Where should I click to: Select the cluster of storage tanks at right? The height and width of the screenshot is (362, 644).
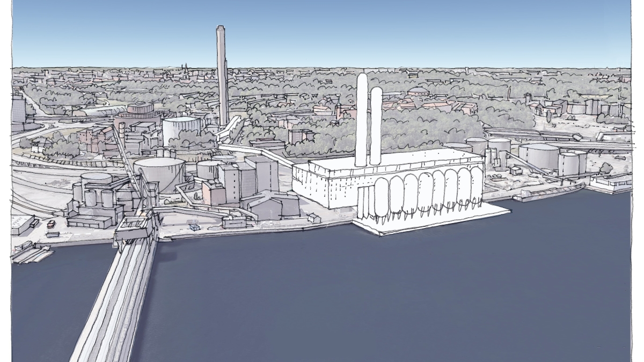(x=547, y=156)
